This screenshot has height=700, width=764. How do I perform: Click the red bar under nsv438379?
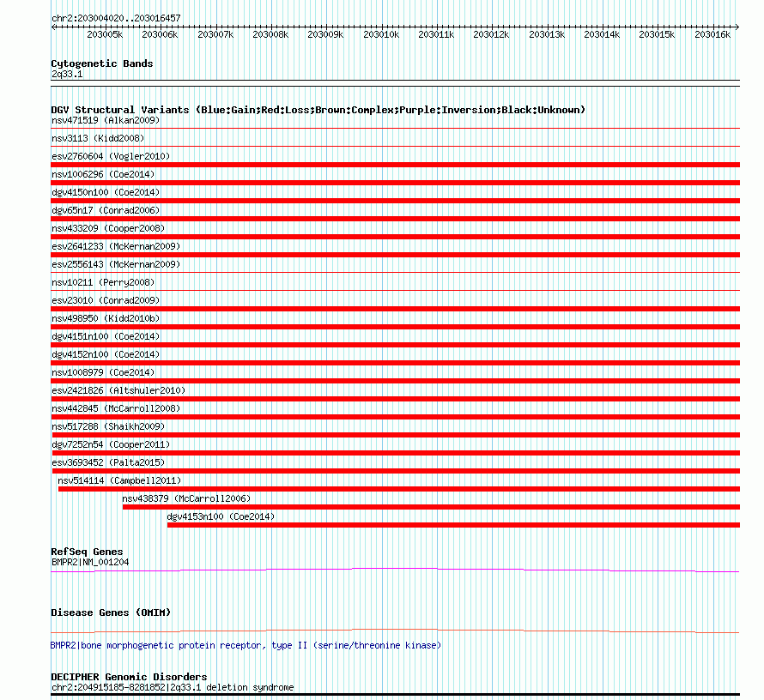(x=431, y=507)
